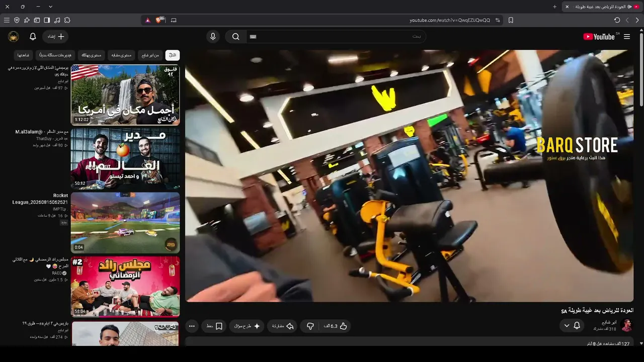The width and height of the screenshot is (644, 362).
Task: Click the YouTube search magnifier button
Action: pos(235,37)
